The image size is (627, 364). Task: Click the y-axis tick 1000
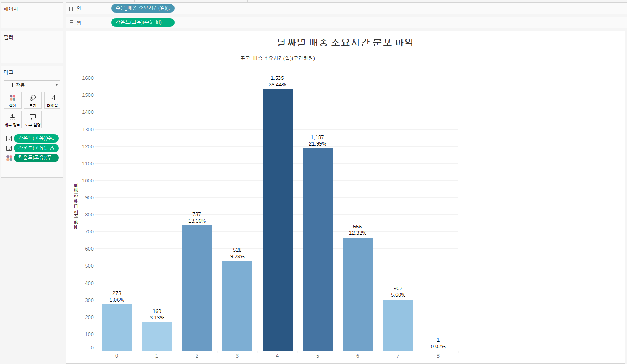click(88, 181)
